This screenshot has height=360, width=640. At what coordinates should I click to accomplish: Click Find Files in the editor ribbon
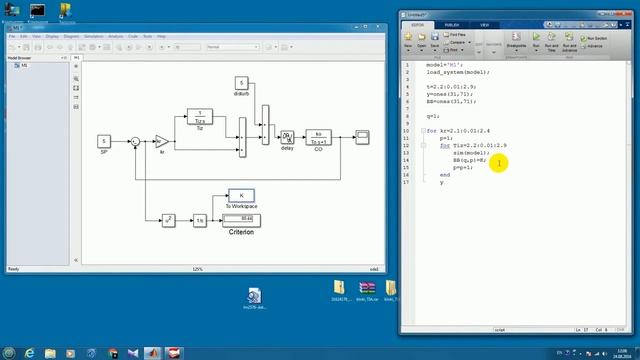455,35
